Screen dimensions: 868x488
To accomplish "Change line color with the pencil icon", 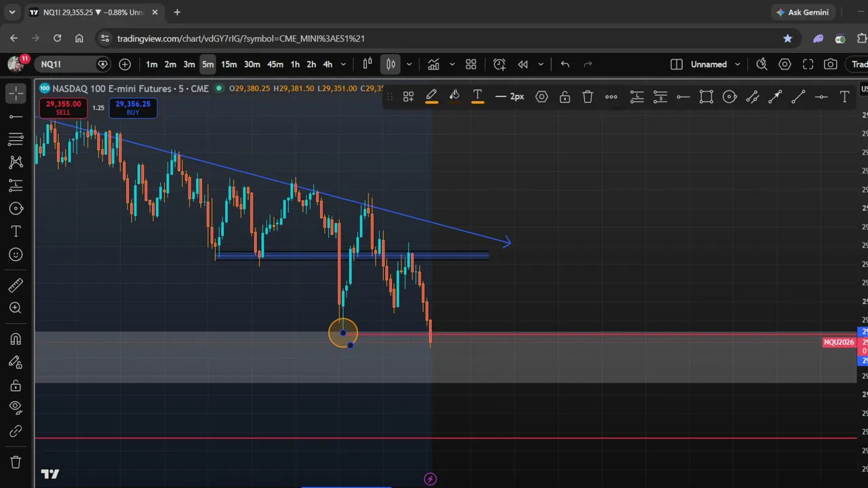I will 431,97.
